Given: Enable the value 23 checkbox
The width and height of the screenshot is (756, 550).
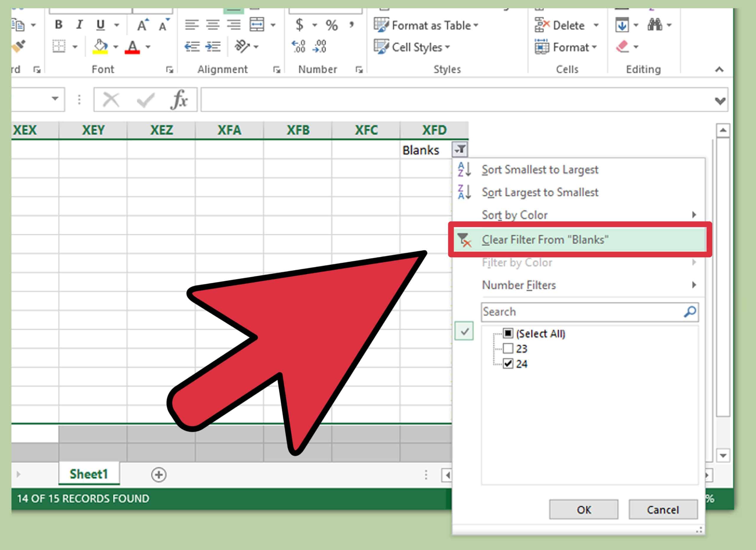Looking at the screenshot, I should click(506, 349).
